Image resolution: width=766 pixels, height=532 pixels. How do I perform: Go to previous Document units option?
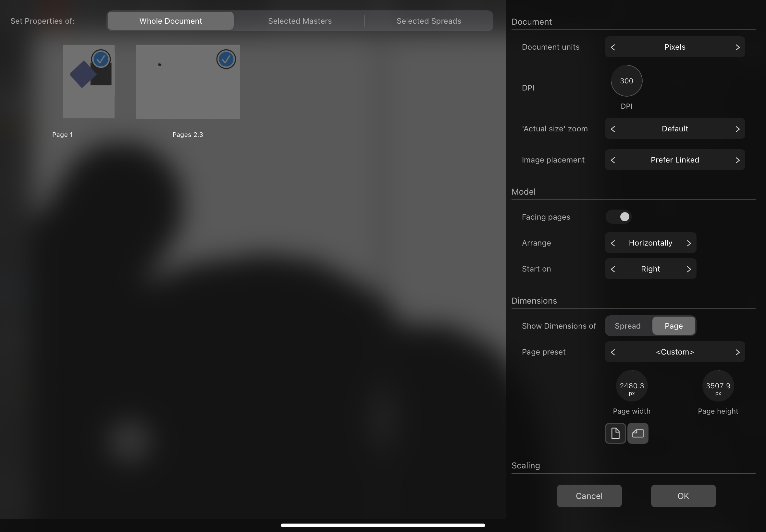click(x=613, y=47)
